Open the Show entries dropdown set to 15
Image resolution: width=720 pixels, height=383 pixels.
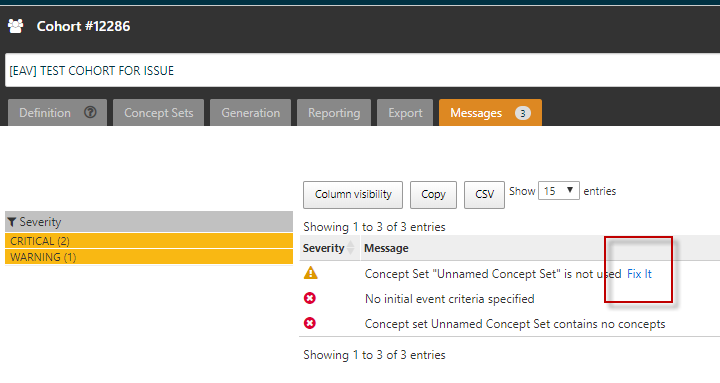pyautogui.click(x=559, y=191)
